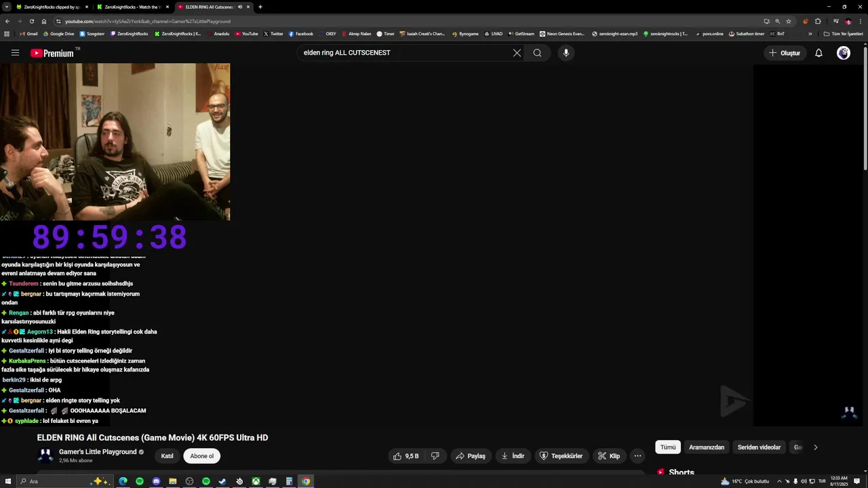This screenshot has width=868, height=488.
Task: Expand the system tray hidden icons
Action: (779, 481)
